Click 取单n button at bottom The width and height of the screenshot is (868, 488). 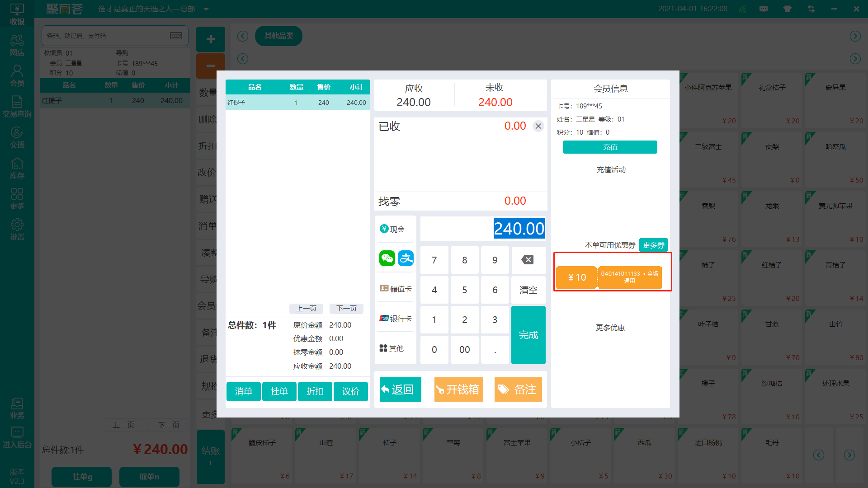click(149, 477)
